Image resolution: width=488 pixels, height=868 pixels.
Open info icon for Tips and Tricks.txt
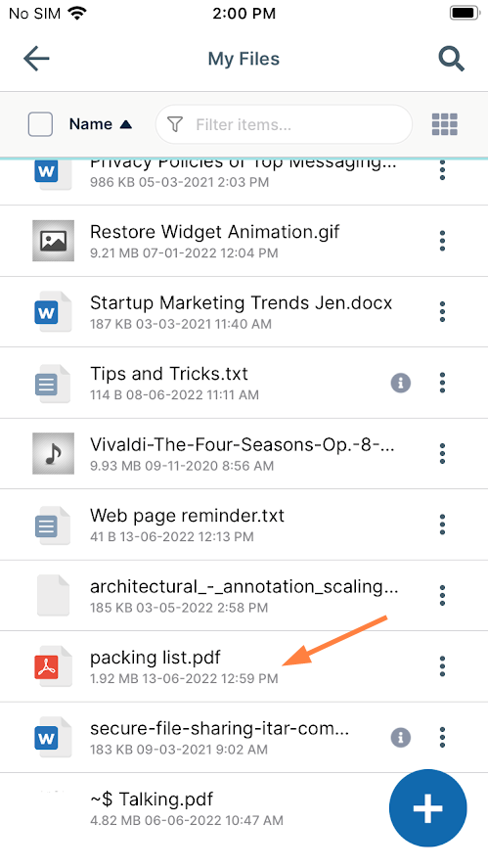pyautogui.click(x=401, y=383)
